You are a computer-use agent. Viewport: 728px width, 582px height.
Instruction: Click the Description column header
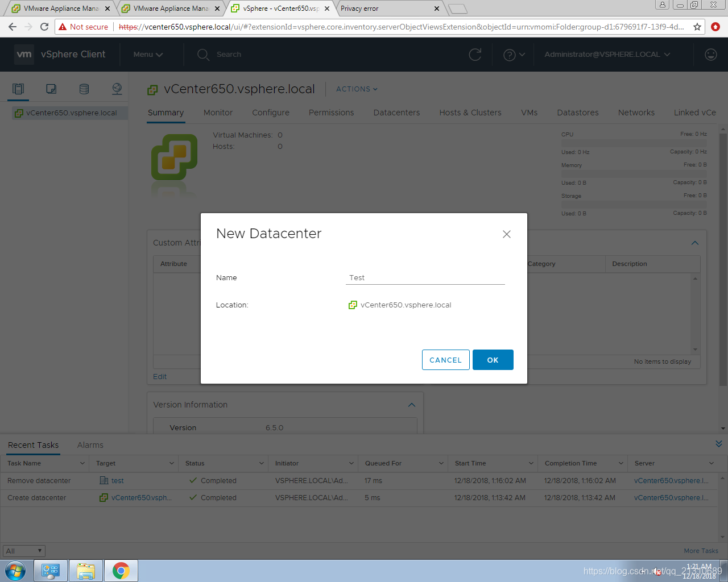[630, 264]
